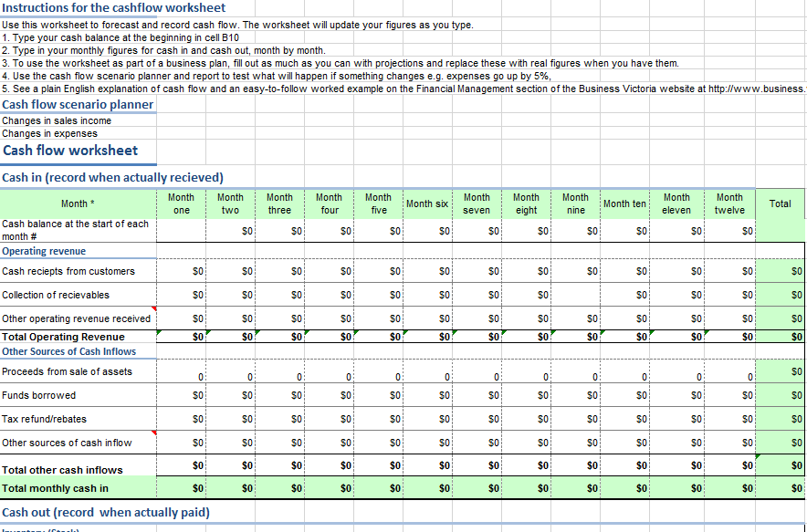Screen dimensions: 807x532
Task: Click Total monthly cash in for Month five
Action: (x=378, y=488)
